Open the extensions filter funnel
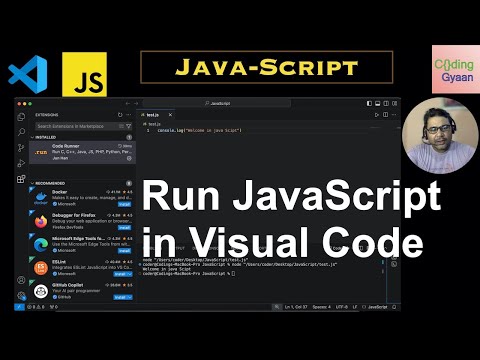 (129, 126)
